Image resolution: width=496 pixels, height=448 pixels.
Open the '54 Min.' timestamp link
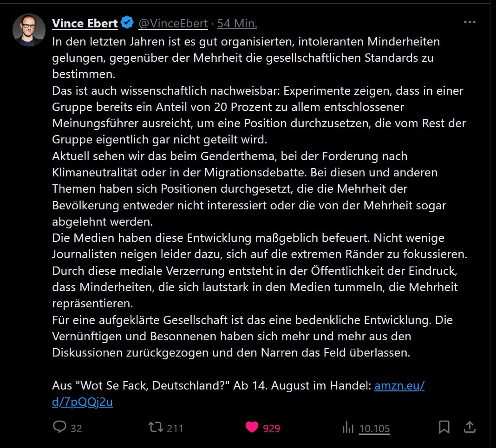[x=237, y=23]
